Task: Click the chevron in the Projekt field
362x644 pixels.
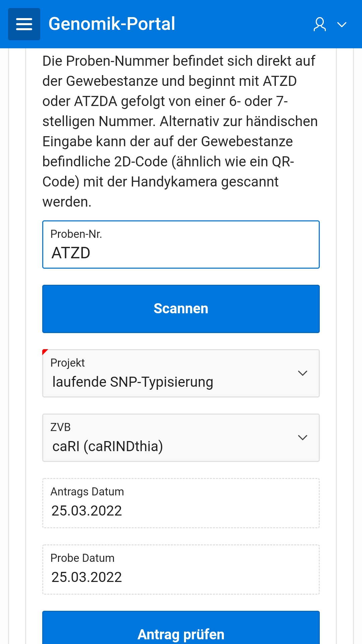Action: point(303,373)
